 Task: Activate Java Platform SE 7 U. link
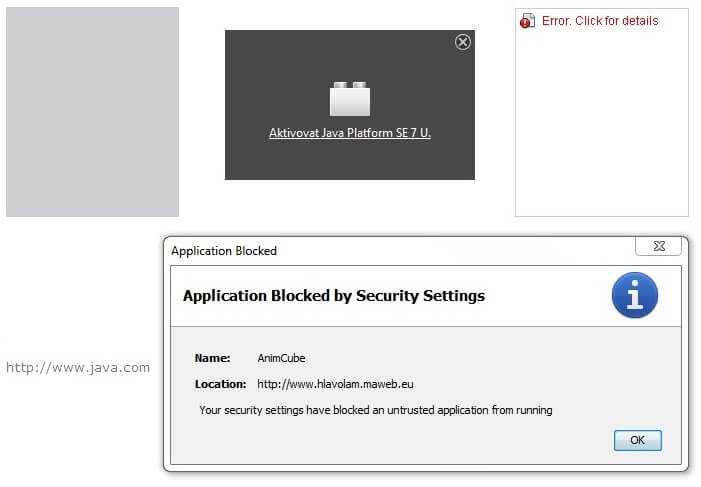click(350, 133)
